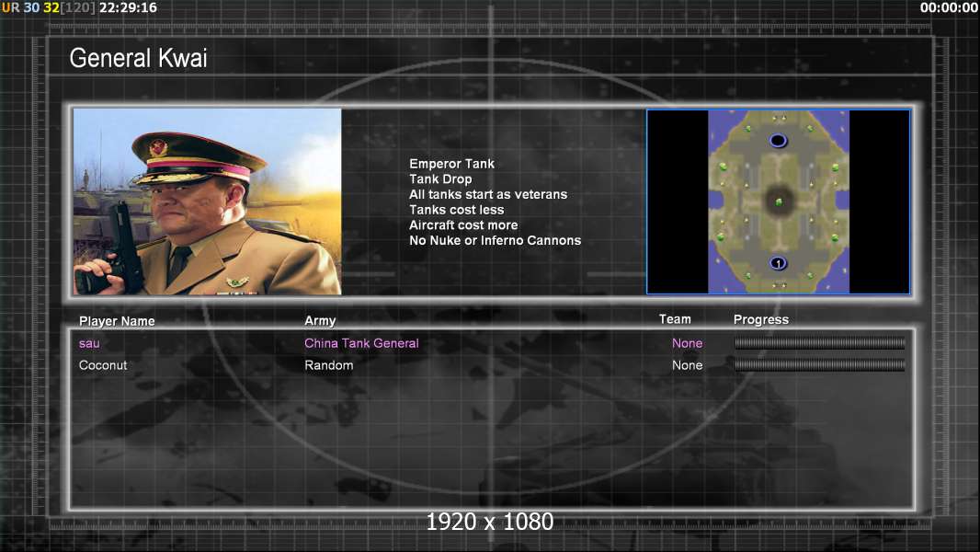Click the 'Tank Drop' ability text

(440, 178)
